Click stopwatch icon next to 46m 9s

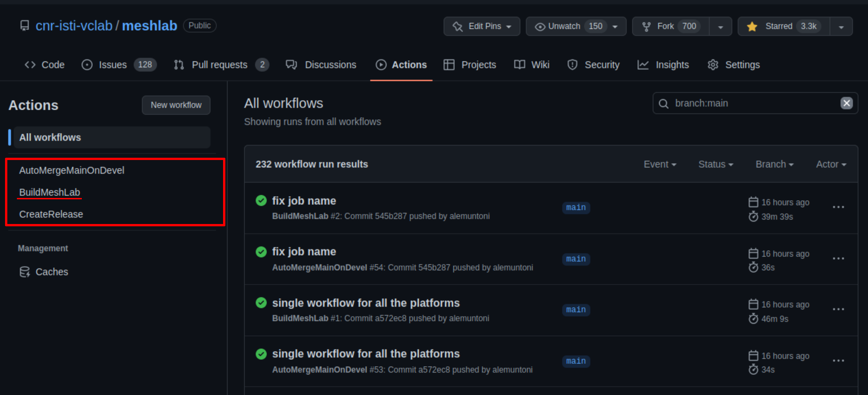(x=753, y=319)
